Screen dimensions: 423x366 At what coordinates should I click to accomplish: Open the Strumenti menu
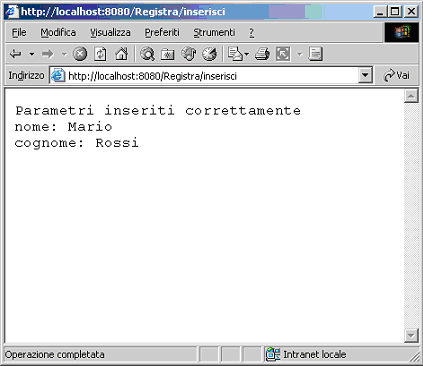(x=214, y=32)
